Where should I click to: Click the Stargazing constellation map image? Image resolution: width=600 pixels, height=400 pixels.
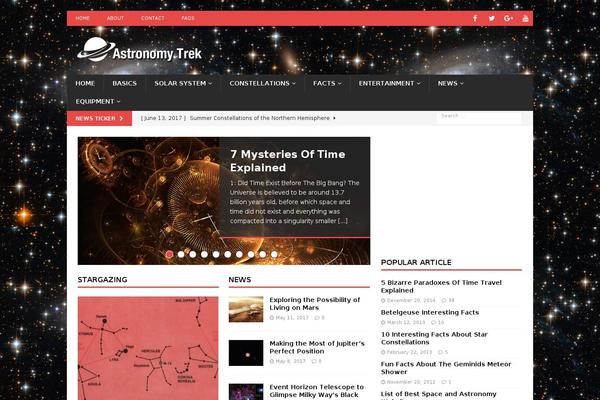pos(148,348)
